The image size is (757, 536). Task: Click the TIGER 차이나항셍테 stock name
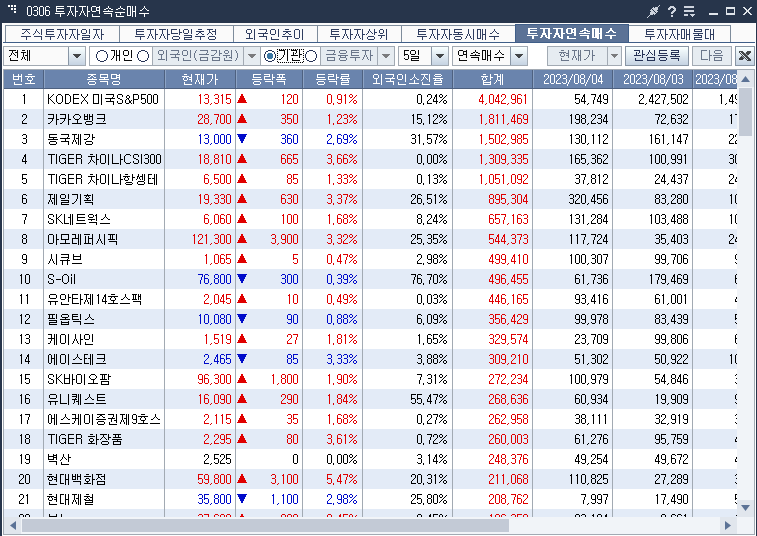pyautogui.click(x=102, y=179)
